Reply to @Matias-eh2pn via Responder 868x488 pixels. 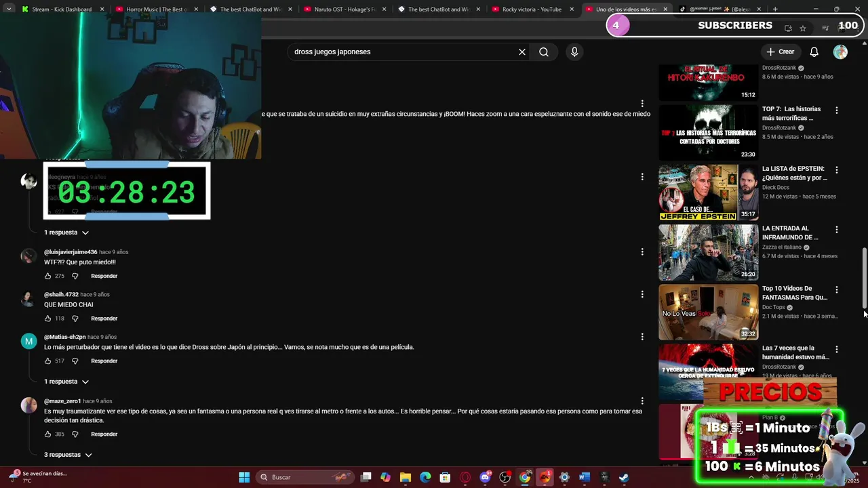pos(104,361)
